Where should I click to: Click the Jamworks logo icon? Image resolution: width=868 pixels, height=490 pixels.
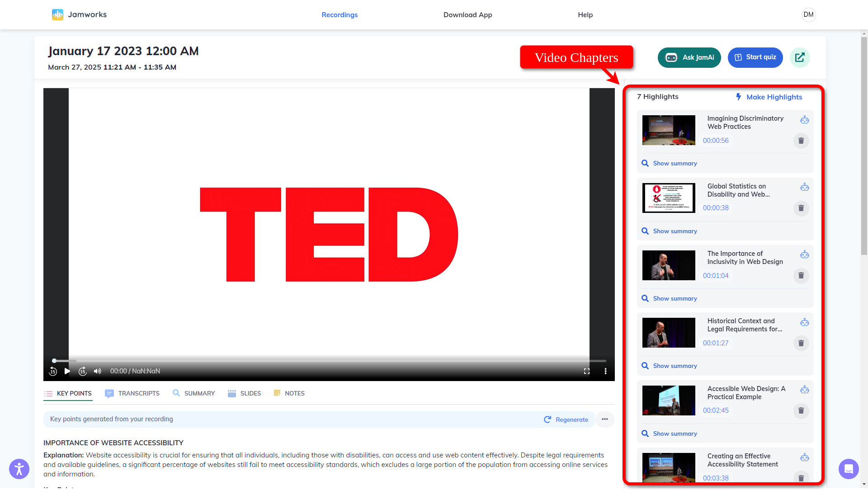(x=57, y=14)
